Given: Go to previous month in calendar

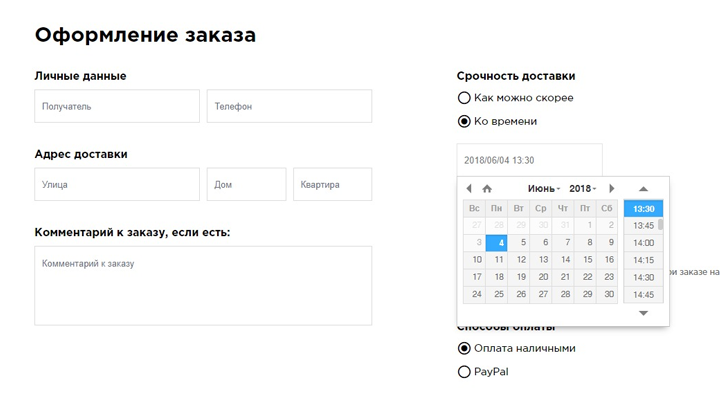Looking at the screenshot, I should (469, 188).
